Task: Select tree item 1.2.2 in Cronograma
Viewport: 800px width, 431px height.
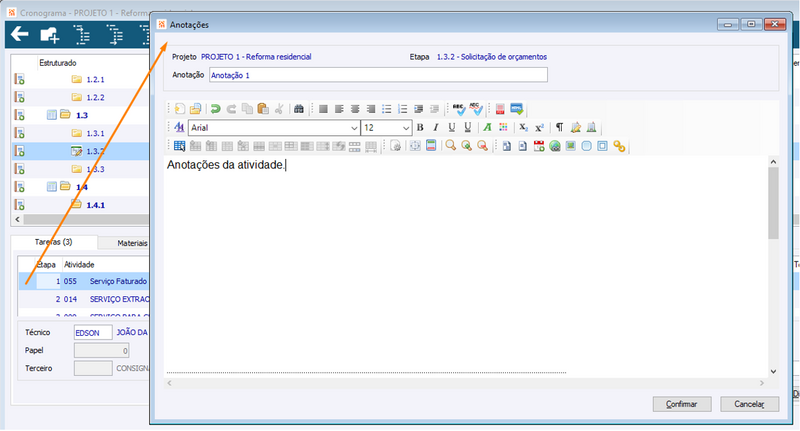Action: click(x=95, y=97)
